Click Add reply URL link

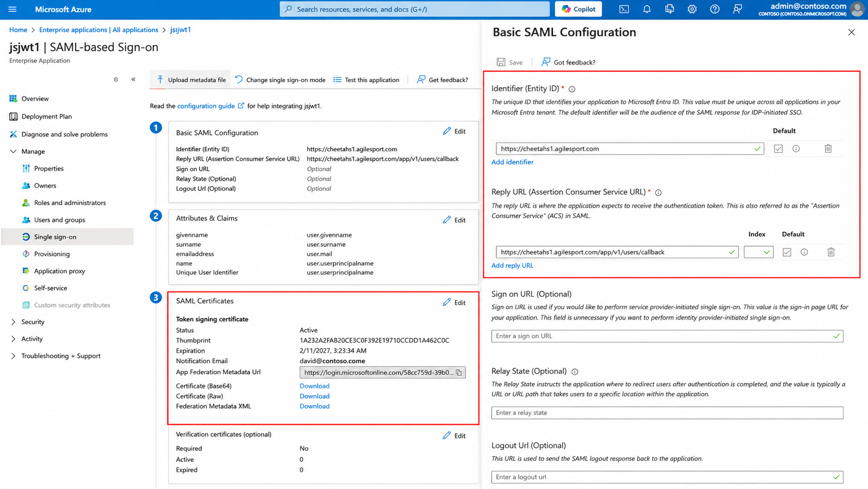pyautogui.click(x=512, y=266)
